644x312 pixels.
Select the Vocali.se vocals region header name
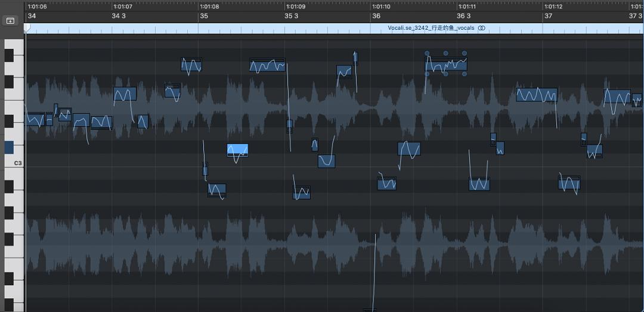click(432, 28)
